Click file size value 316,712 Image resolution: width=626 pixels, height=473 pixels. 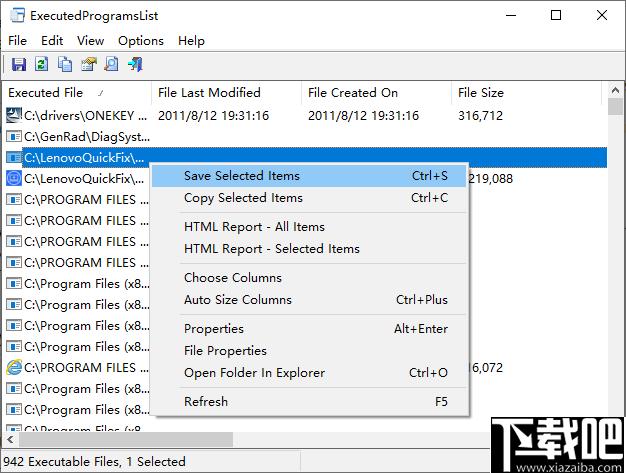point(481,116)
